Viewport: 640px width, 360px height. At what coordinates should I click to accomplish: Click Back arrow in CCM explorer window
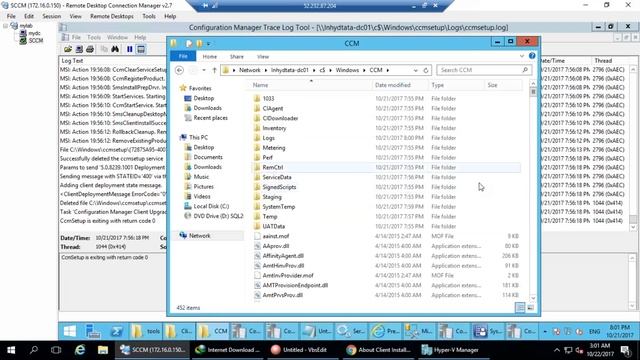click(x=179, y=70)
